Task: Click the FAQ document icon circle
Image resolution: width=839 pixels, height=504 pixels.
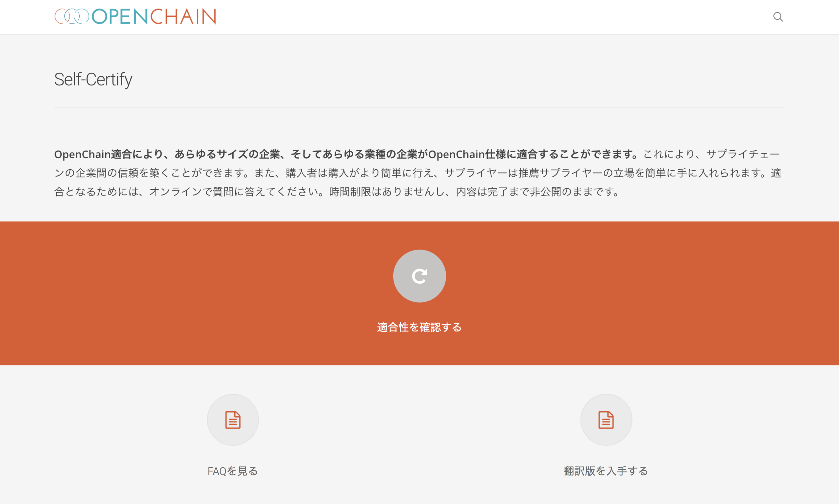Action: [233, 420]
